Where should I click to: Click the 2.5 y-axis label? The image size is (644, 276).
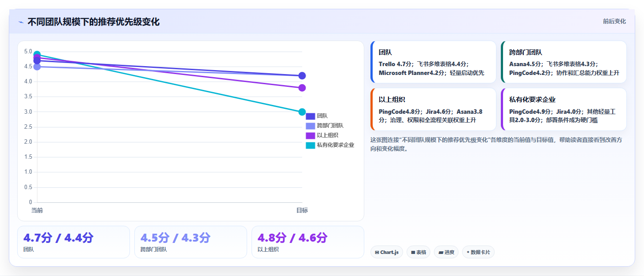[x=28, y=127]
